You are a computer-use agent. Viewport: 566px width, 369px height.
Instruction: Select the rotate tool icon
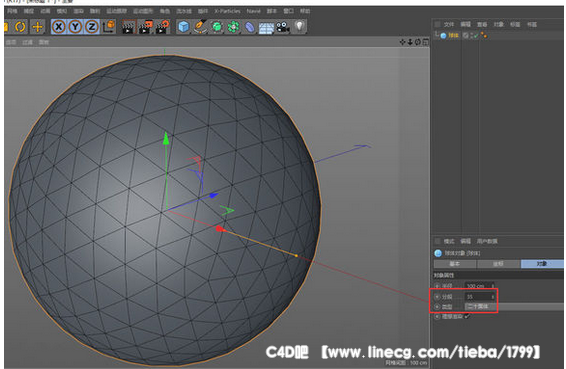coord(20,27)
